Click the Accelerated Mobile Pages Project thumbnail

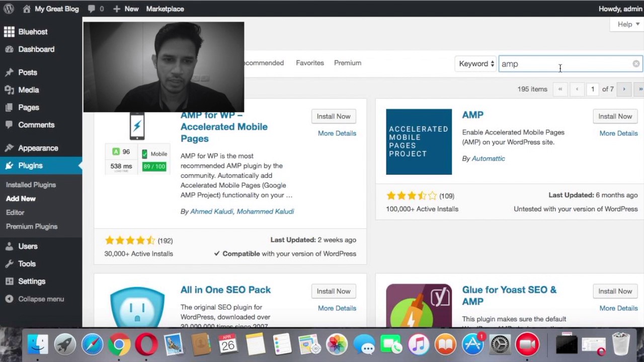pyautogui.click(x=419, y=142)
